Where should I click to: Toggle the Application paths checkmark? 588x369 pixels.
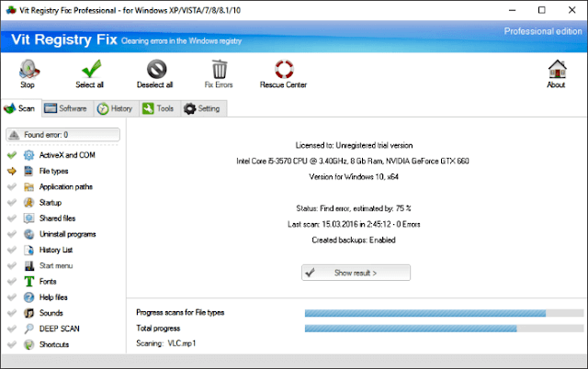pos(12,186)
